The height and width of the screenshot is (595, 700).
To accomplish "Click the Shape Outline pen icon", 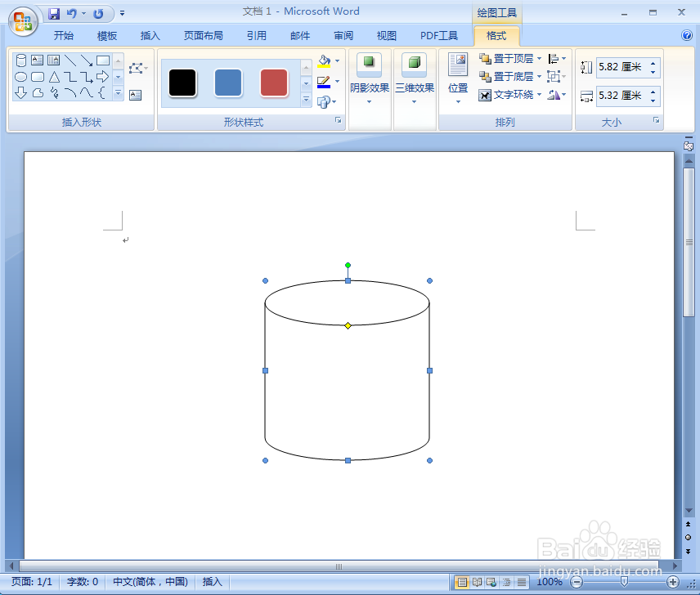I will coord(324,82).
